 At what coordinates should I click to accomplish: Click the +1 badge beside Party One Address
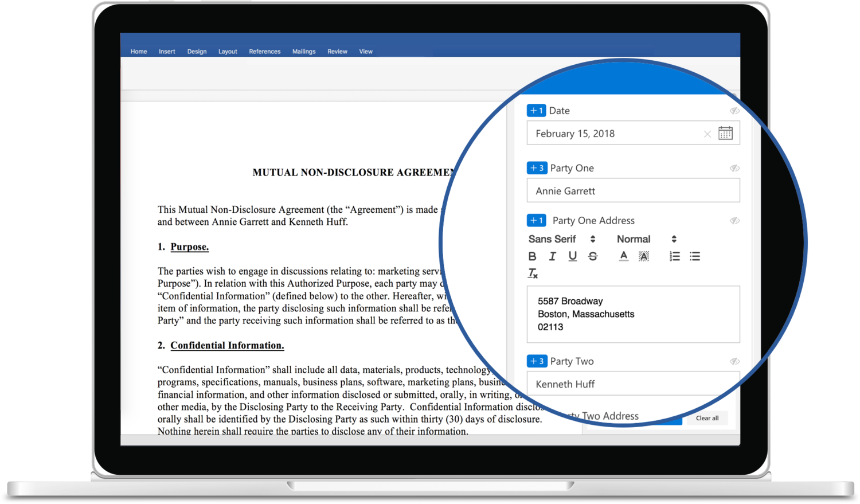click(x=536, y=221)
